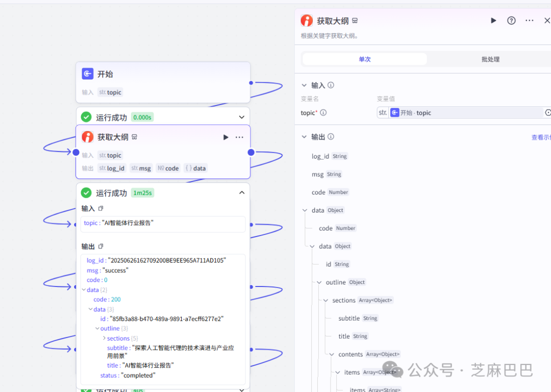
Task: Click the input port of 获取大纲 node
Action: tap(76, 152)
